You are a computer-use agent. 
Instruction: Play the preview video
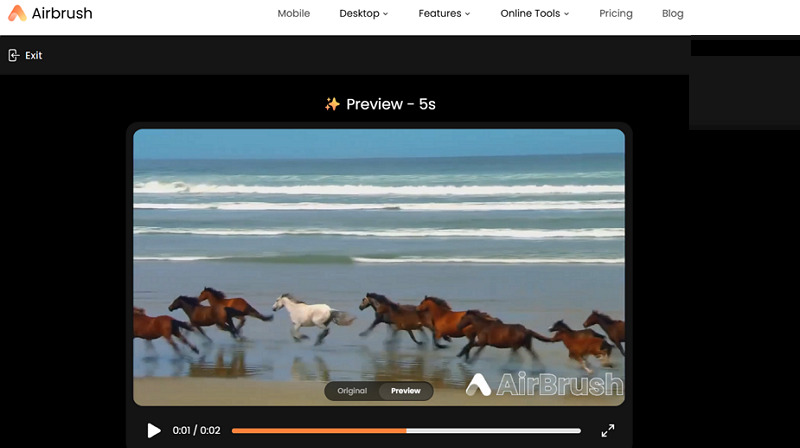tap(154, 431)
